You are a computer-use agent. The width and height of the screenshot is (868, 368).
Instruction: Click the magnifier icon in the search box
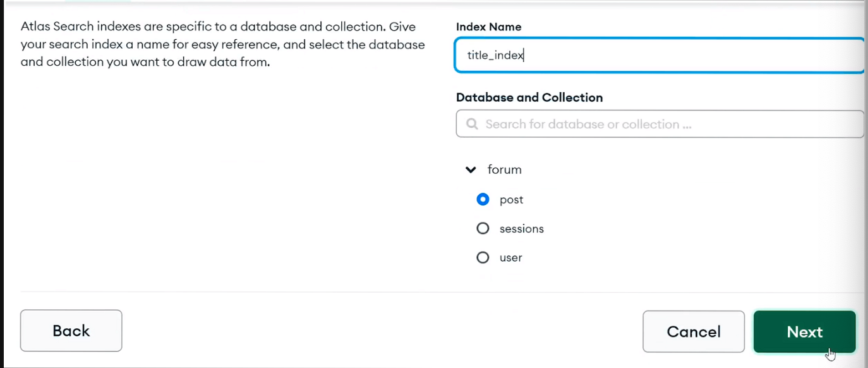471,124
